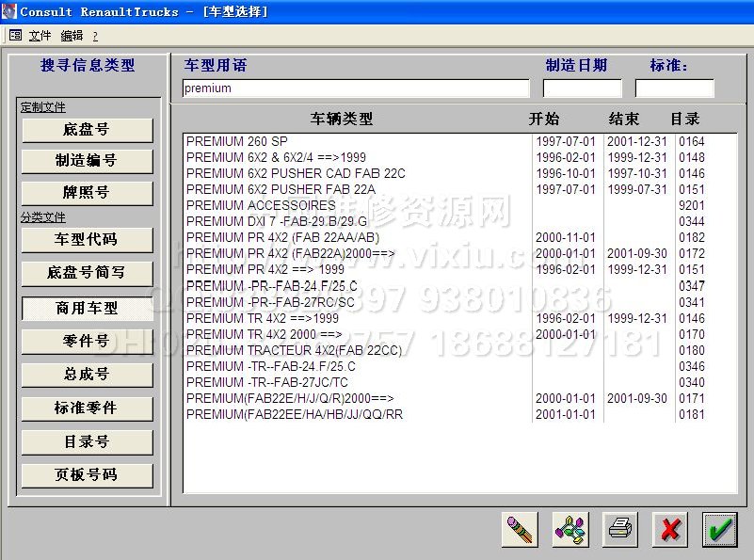Click the red X cancel icon

click(x=669, y=529)
